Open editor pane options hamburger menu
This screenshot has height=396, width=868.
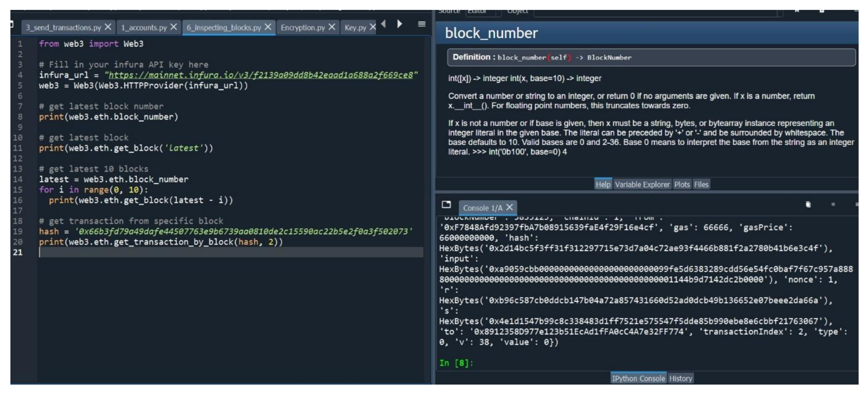click(422, 24)
